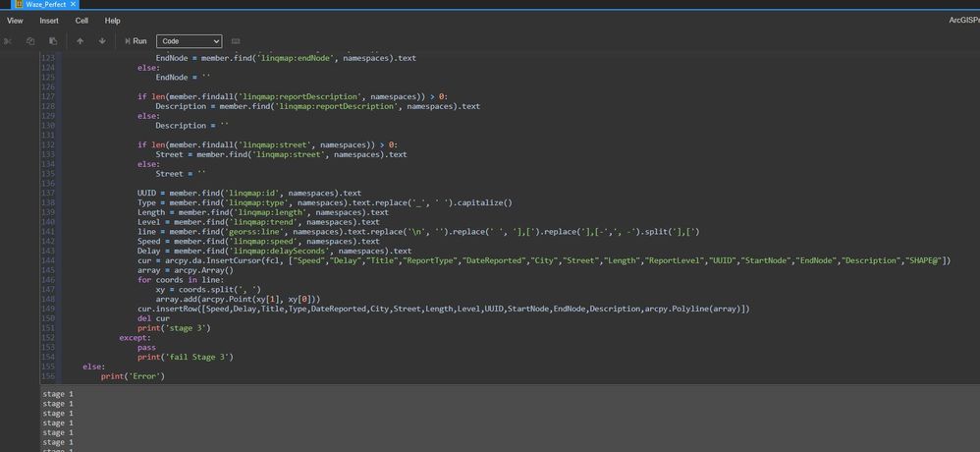
Task: Click 'for coords in line:' statement
Action: [181, 280]
